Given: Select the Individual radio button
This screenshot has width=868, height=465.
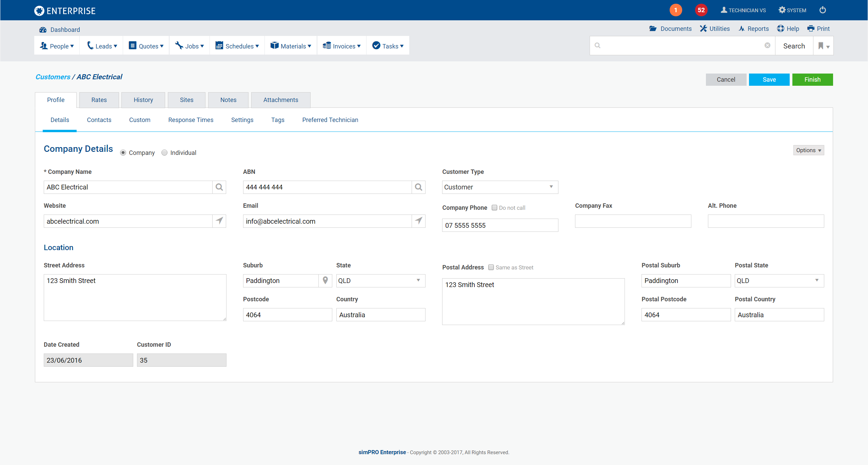Looking at the screenshot, I should pyautogui.click(x=164, y=153).
